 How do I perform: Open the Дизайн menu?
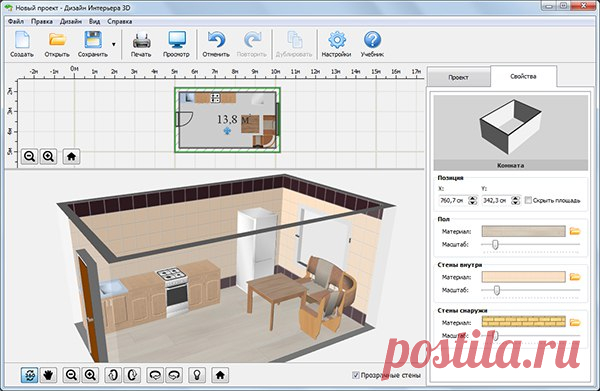[x=71, y=21]
